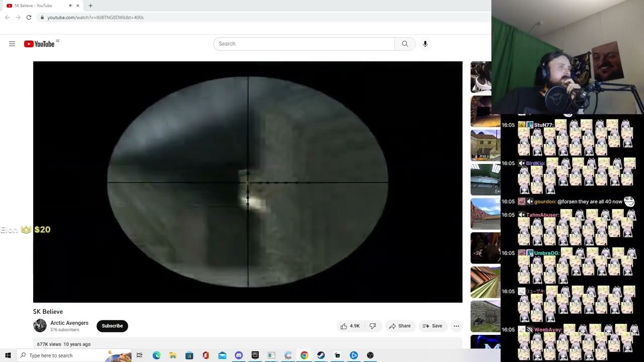Open Mail app from taskbar
The height and width of the screenshot is (362, 644).
[222, 355]
